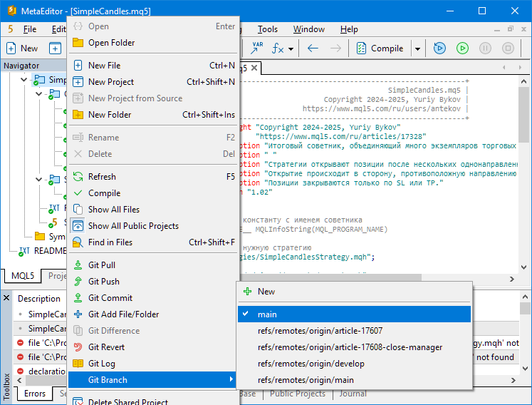Open the File menu
This screenshot has height=405, width=532.
pyautogui.click(x=30, y=29)
